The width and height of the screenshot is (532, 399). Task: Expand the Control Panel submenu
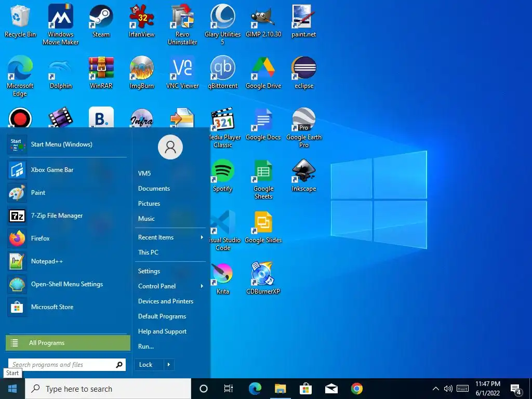tap(170, 286)
